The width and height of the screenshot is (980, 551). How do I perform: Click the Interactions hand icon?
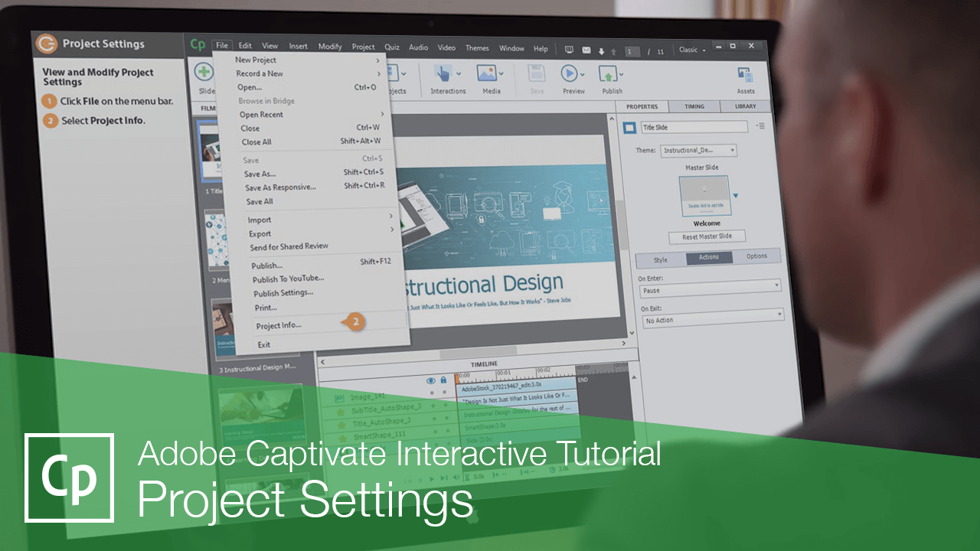click(x=443, y=73)
